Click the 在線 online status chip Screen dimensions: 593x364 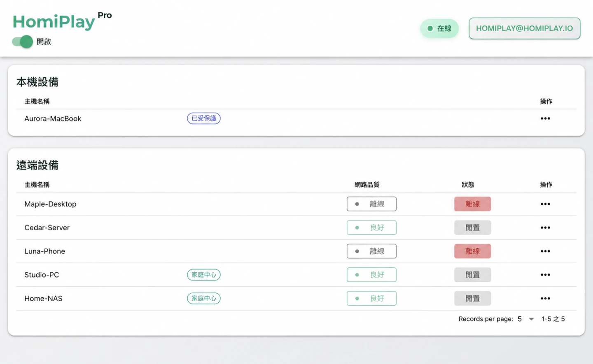439,28
